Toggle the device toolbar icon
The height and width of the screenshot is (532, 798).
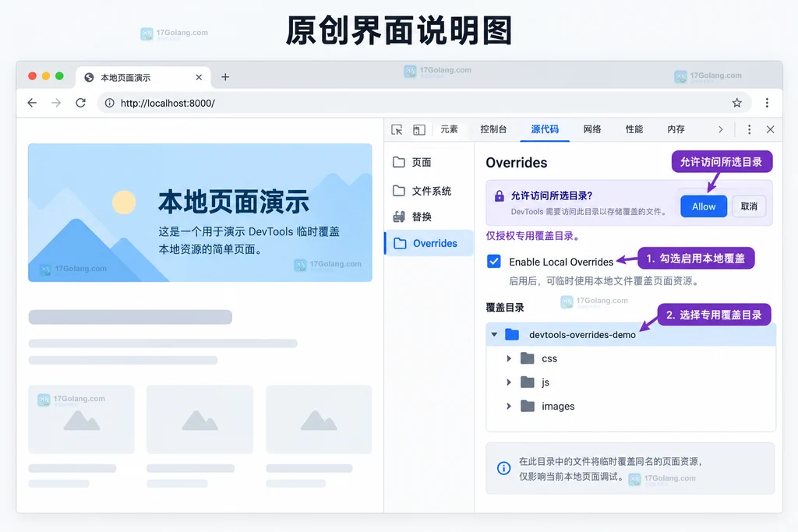(418, 130)
